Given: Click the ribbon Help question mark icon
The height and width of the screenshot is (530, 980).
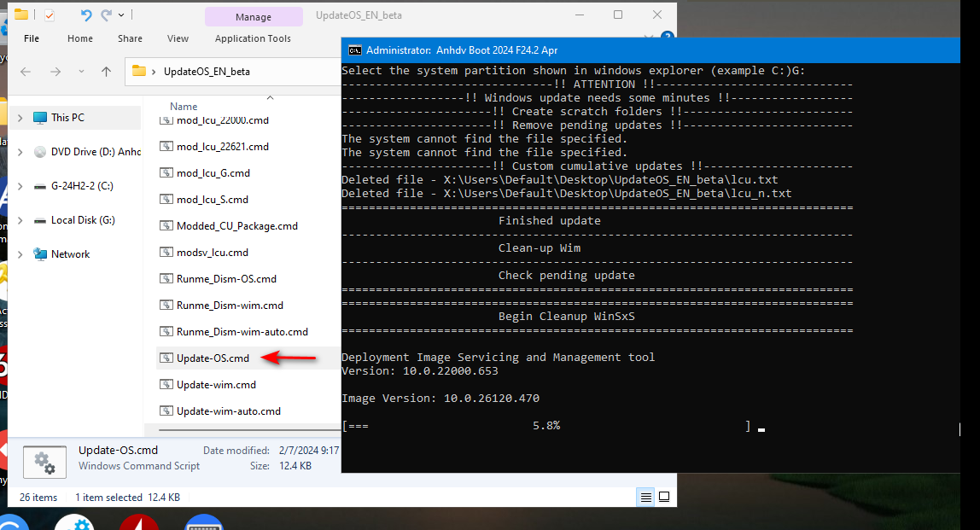Looking at the screenshot, I should point(668,36).
